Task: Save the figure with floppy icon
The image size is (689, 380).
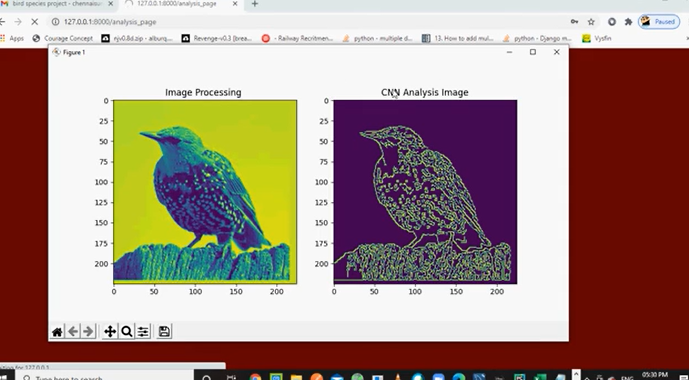Action: [164, 332]
